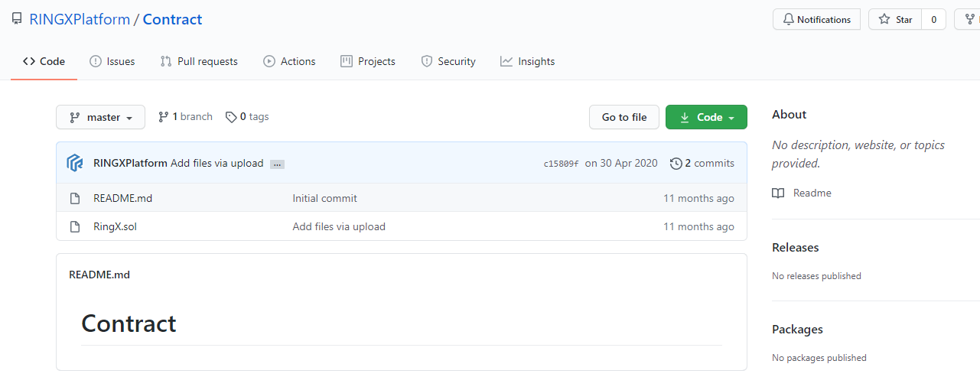The image size is (980, 390).
Task: Open the Releases section heading
Action: (x=795, y=247)
